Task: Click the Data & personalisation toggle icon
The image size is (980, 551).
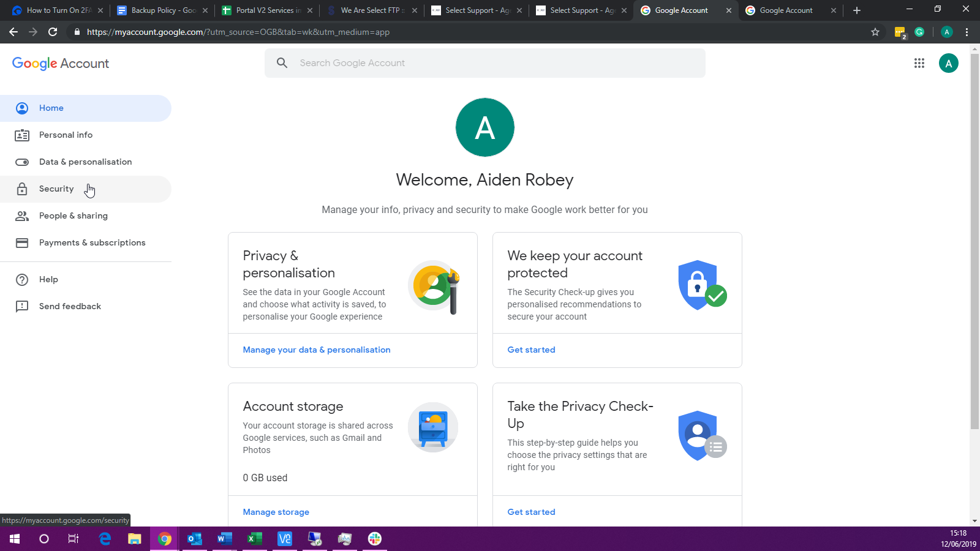Action: (22, 162)
